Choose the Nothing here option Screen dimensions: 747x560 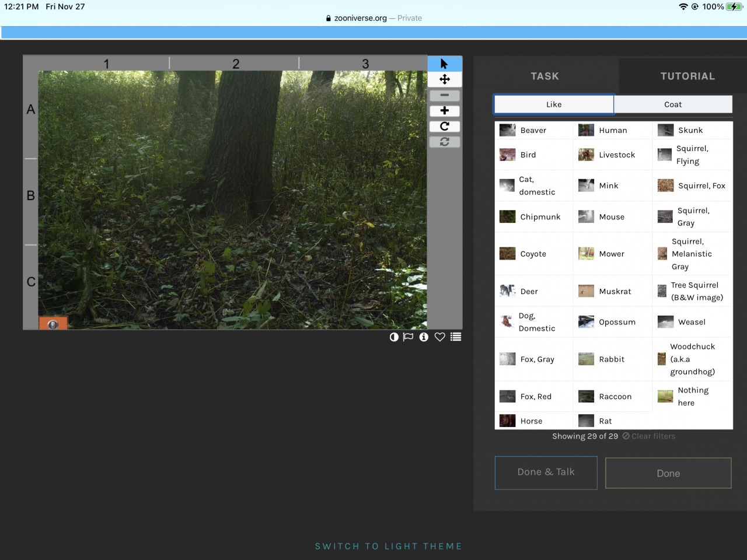point(692,397)
